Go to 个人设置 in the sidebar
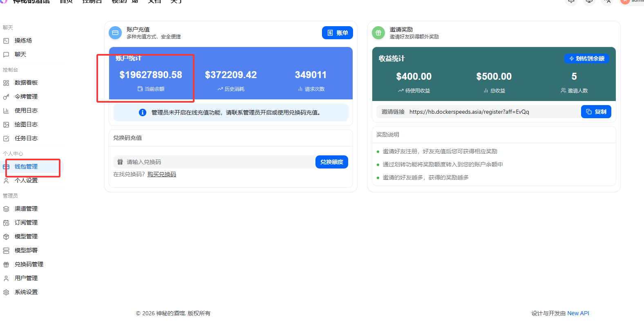Viewport: 644px width, 321px height. coord(26,180)
